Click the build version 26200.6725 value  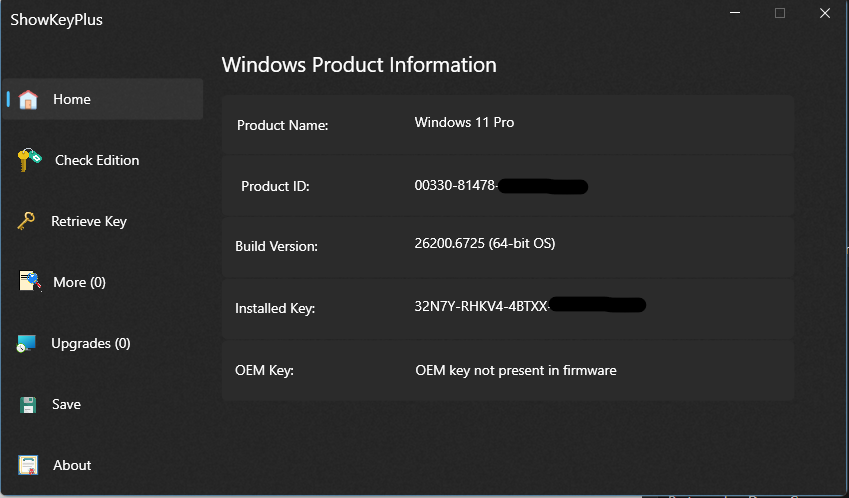point(485,244)
